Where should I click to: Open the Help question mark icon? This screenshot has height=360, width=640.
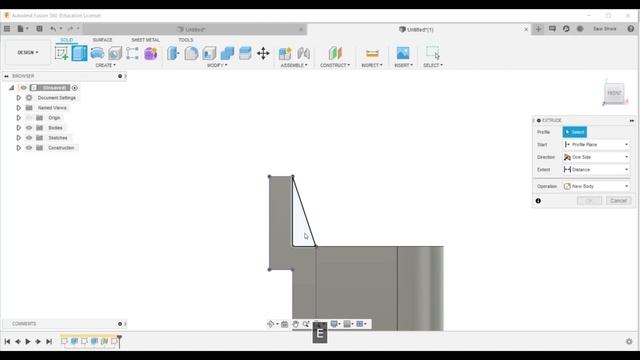(631, 29)
